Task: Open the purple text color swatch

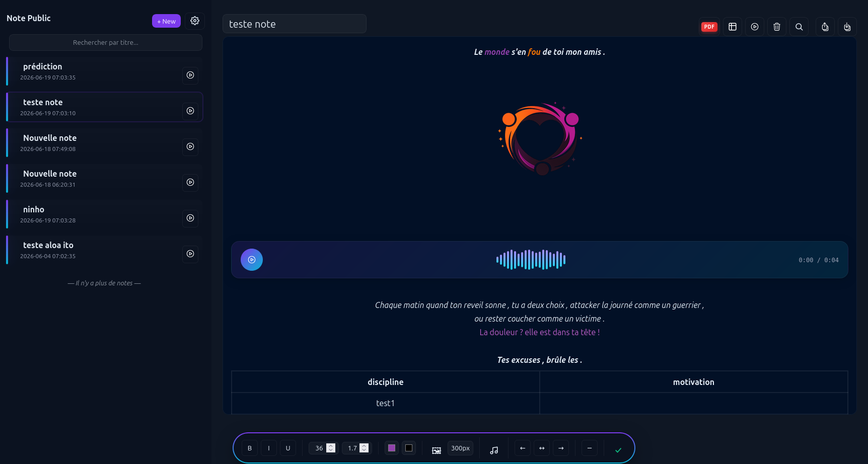Action: tap(392, 448)
